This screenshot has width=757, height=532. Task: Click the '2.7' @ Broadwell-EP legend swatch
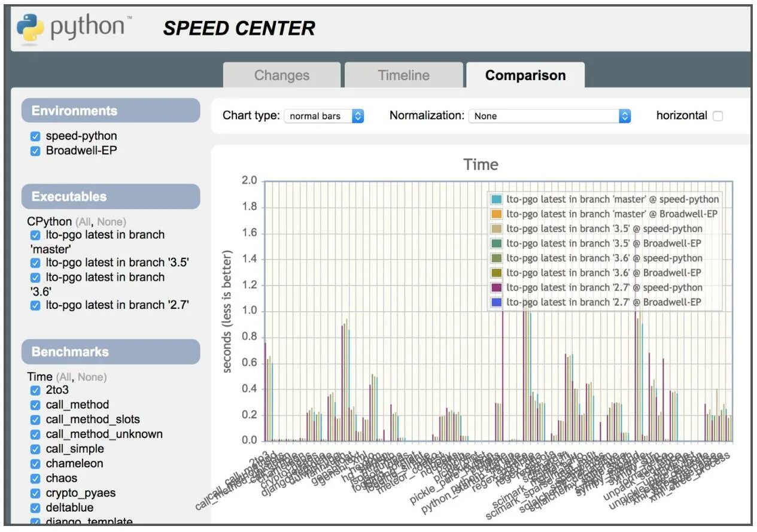[x=496, y=302]
